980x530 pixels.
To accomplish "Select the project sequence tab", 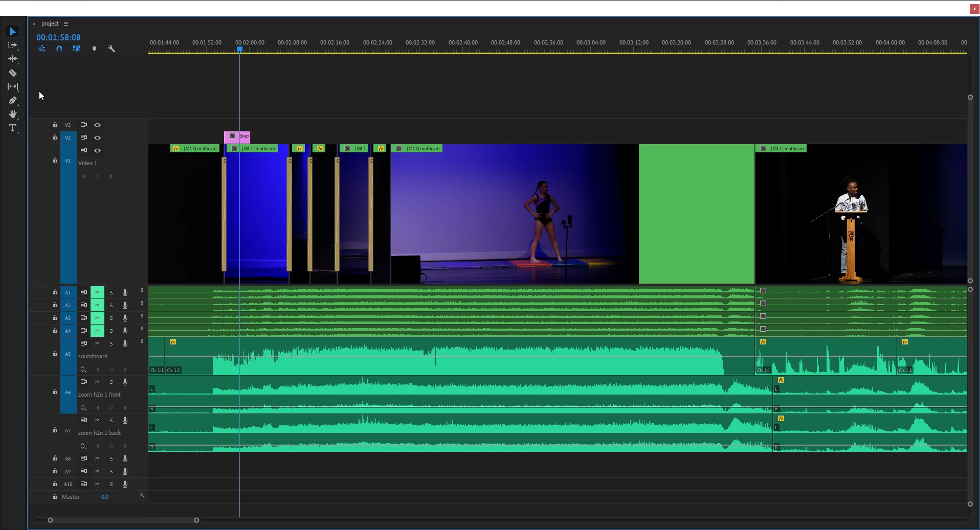I will (50, 24).
